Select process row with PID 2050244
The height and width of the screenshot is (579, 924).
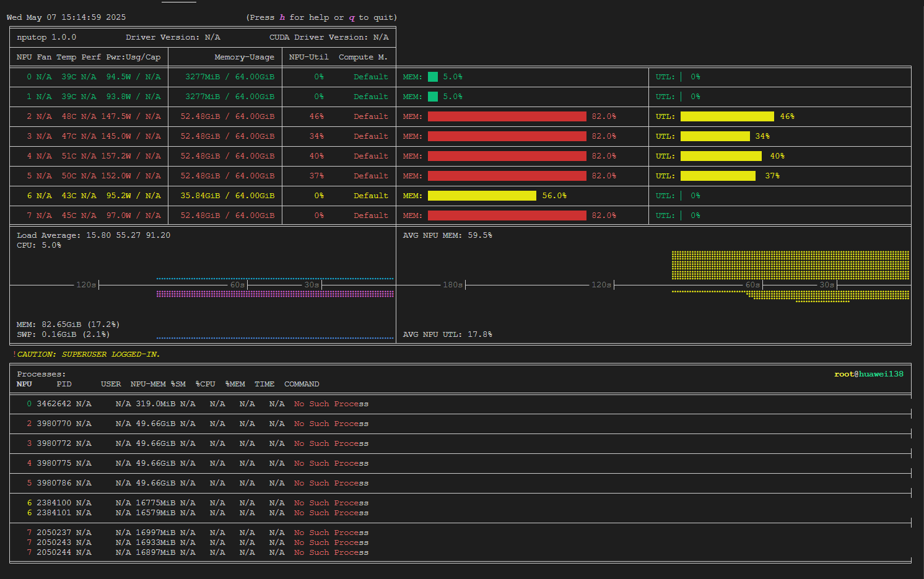tap(460, 552)
